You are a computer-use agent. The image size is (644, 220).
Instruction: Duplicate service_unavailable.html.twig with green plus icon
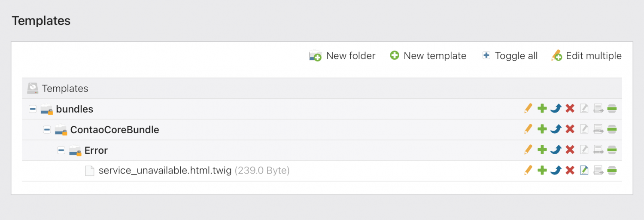[542, 171]
